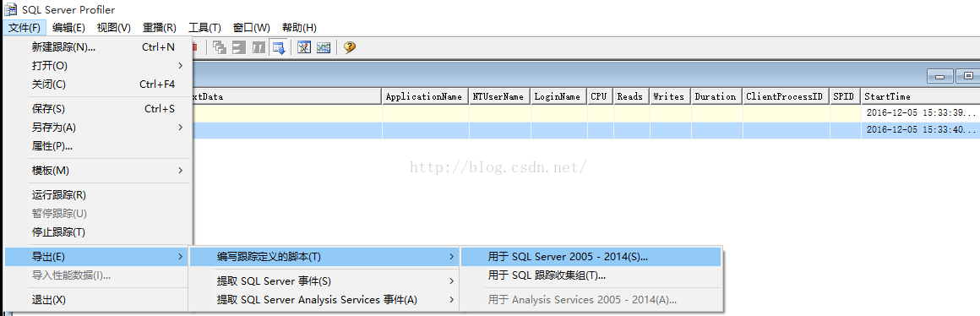Choose 退出(X) to quit Profiler
This screenshot has height=316, width=980.
(97, 300)
